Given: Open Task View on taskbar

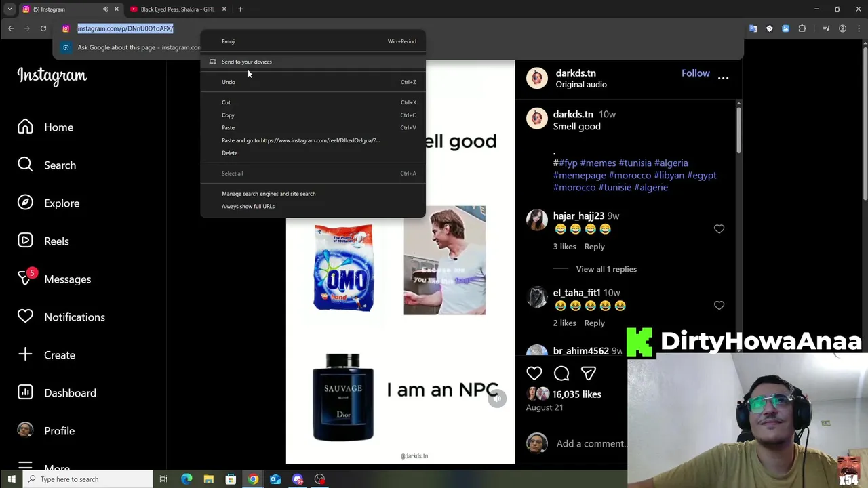Looking at the screenshot, I should [163, 479].
